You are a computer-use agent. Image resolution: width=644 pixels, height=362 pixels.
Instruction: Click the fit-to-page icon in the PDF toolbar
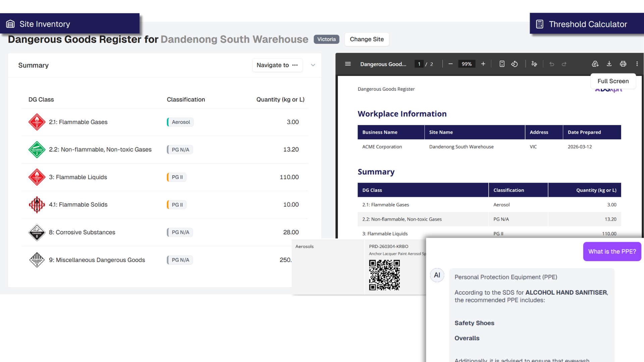(x=501, y=64)
